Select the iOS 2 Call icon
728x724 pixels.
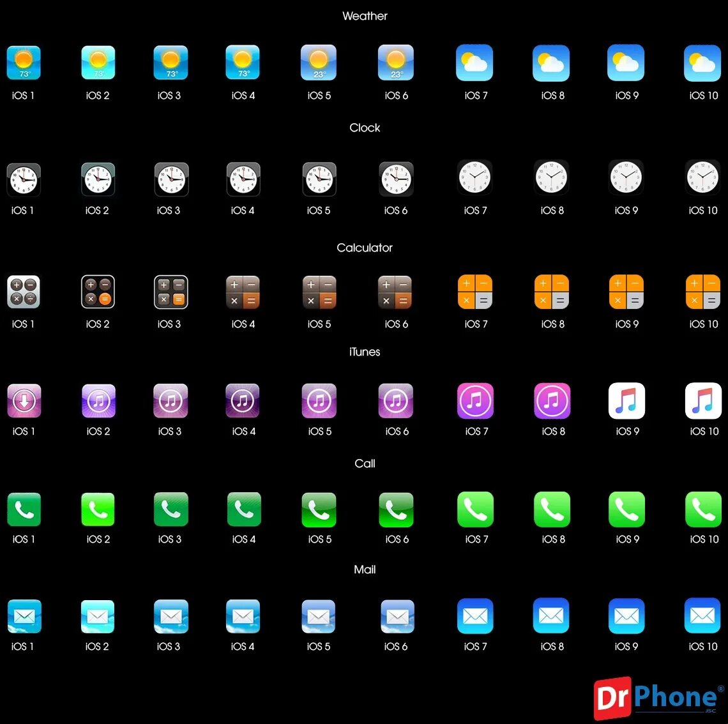pyautogui.click(x=98, y=509)
